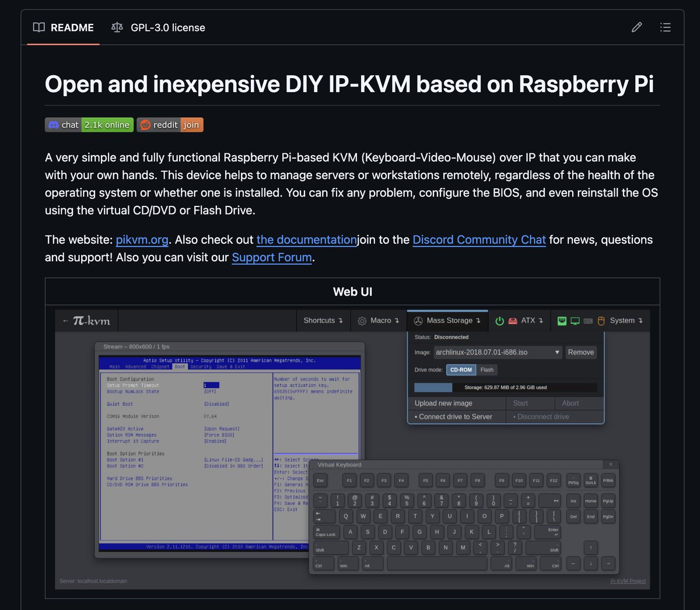Viewport: 700px width, 610px height.
Task: Click the F1 key on Virtual Keyboard
Action: pyautogui.click(x=349, y=480)
